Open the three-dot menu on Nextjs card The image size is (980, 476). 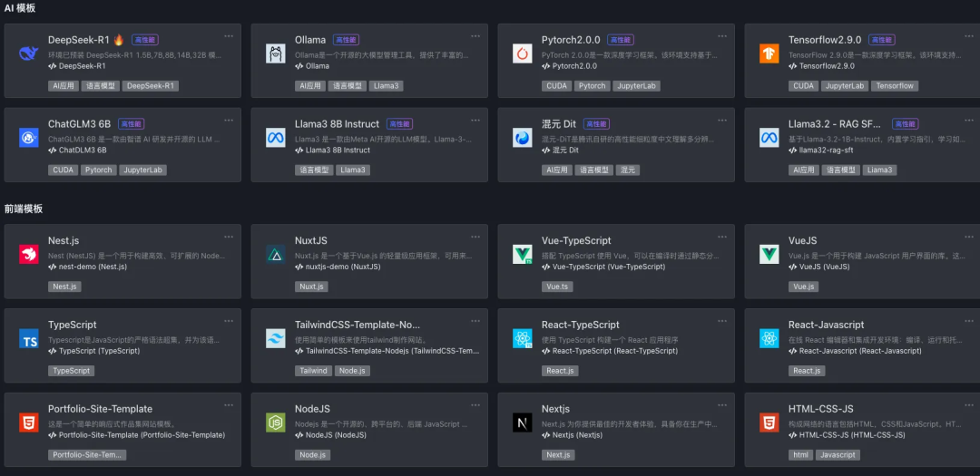(722, 404)
